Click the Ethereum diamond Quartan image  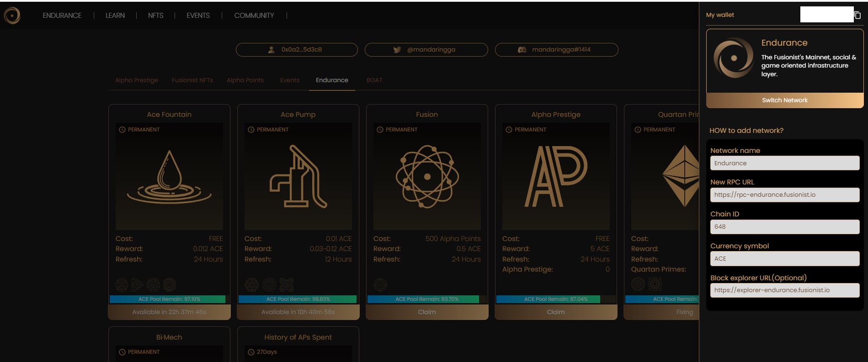[681, 176]
